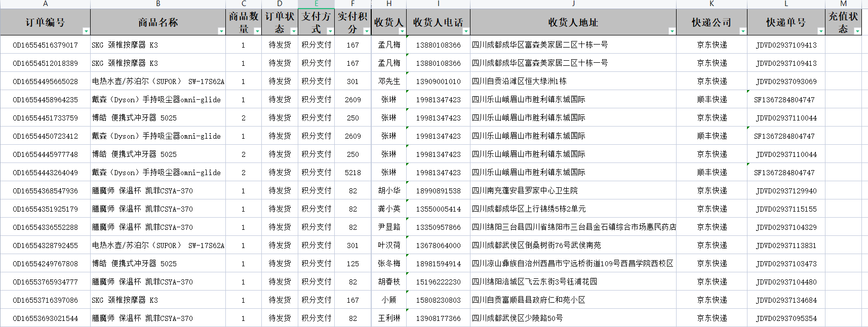
Task: Select tracking number JDVD02937129940
Action: pos(786,191)
